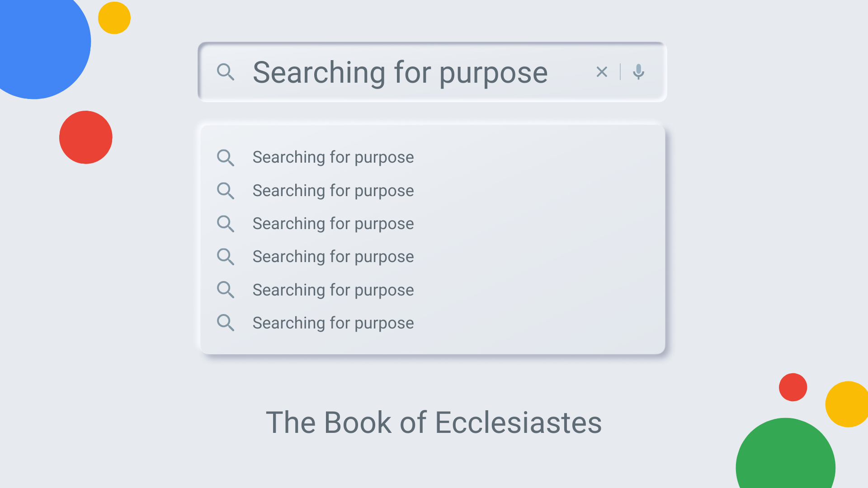Image resolution: width=868 pixels, height=488 pixels.
Task: Click the large green circle
Action: point(785,456)
